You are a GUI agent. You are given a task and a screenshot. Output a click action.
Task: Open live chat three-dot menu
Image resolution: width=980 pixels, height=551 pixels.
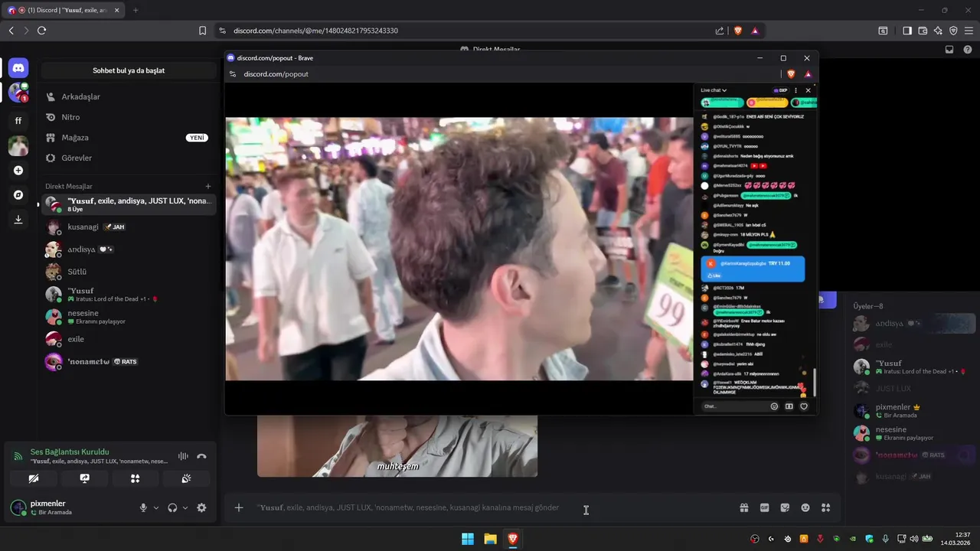(796, 90)
